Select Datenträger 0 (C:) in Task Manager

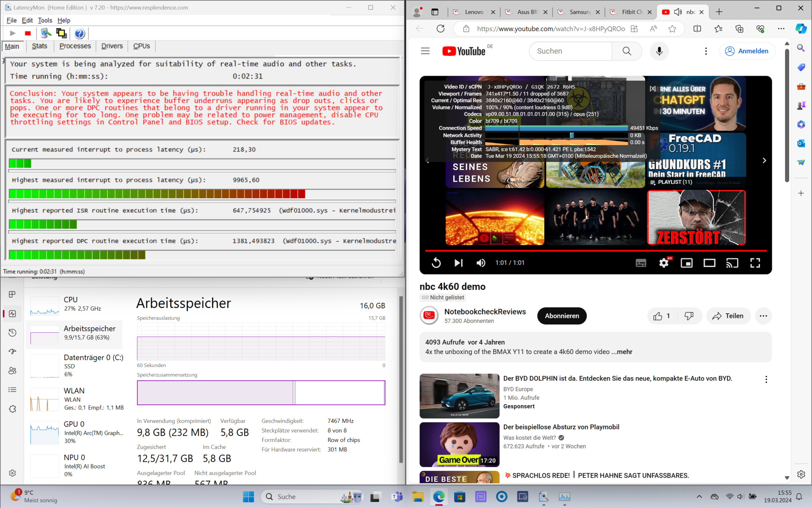coord(74,366)
